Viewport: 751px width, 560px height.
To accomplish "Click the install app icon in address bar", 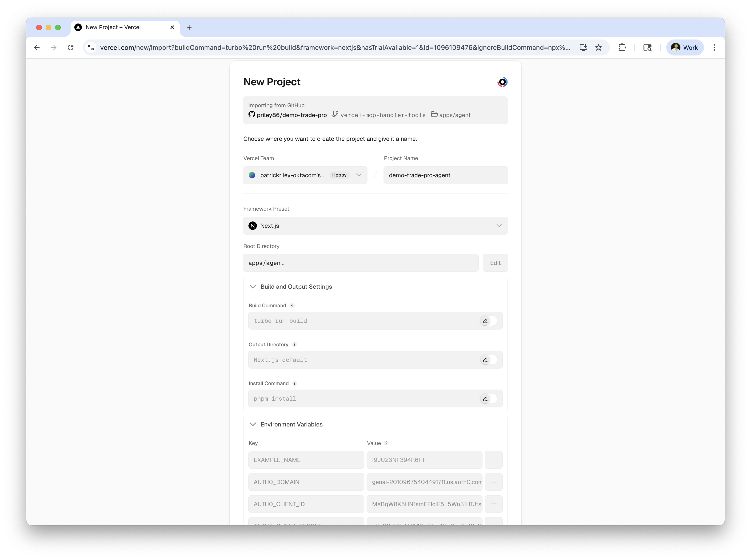I will (x=583, y=47).
